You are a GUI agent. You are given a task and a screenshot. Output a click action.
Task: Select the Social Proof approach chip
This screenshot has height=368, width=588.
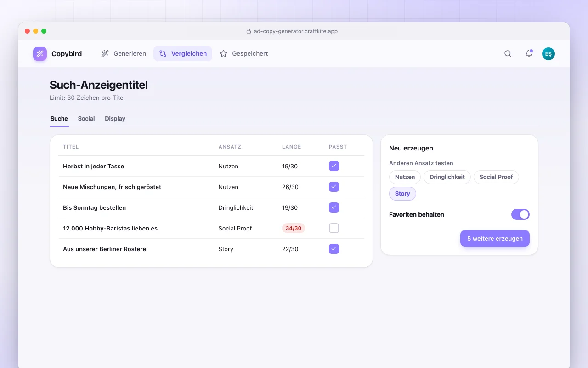(496, 177)
